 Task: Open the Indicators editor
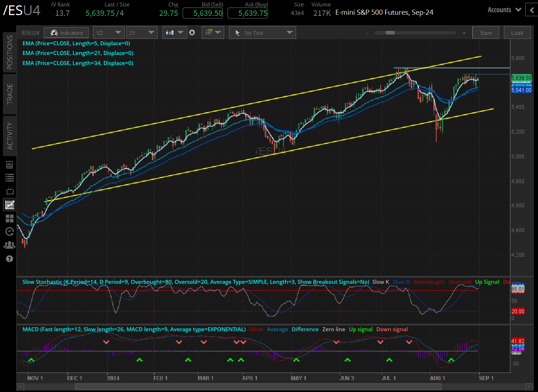point(66,32)
